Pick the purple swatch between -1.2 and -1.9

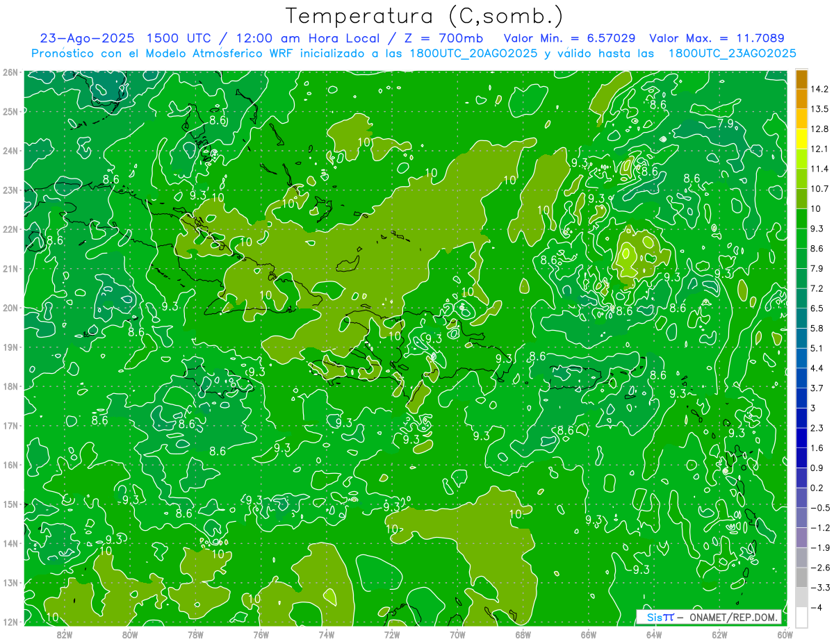(801, 538)
